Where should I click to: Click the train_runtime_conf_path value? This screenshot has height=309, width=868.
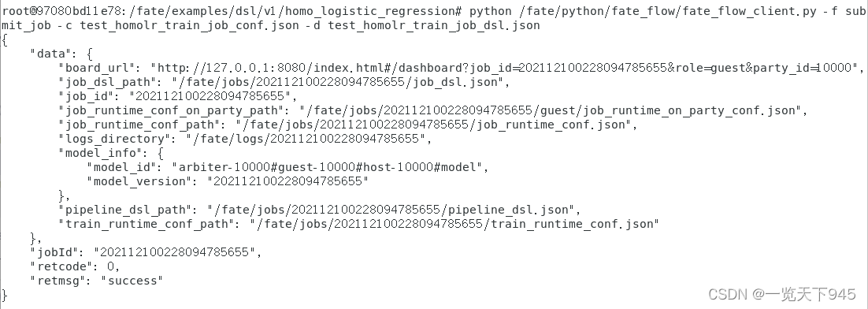pyautogui.click(x=454, y=225)
